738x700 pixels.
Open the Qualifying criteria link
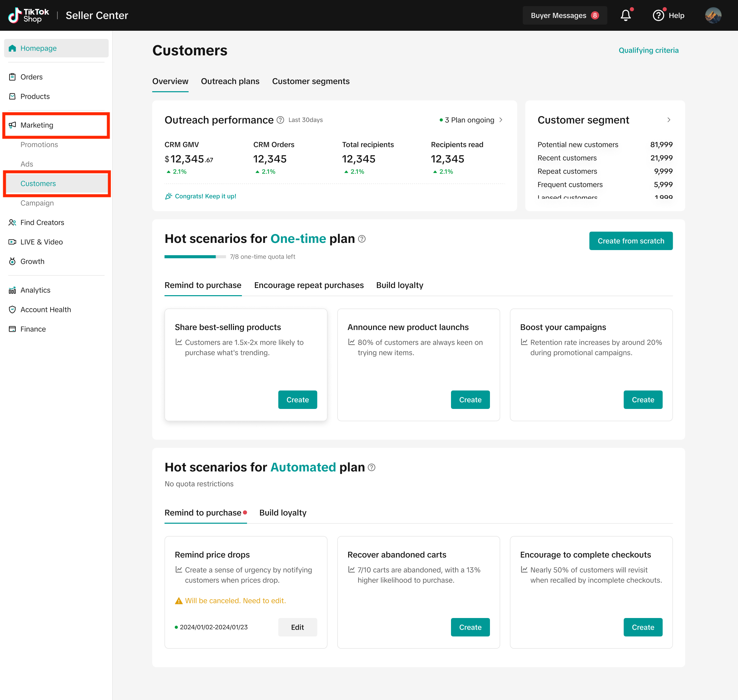tap(648, 50)
